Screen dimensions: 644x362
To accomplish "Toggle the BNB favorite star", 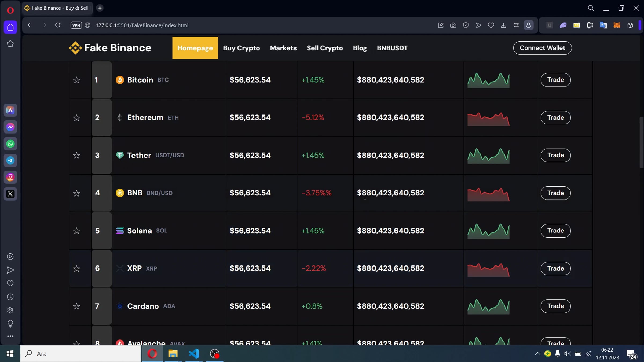I will [76, 193].
